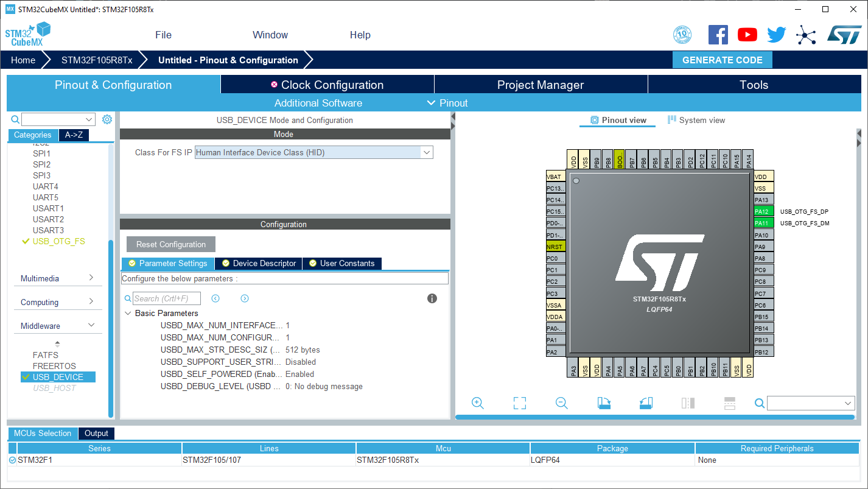Rotate the chip clockwise
The height and width of the screenshot is (489, 868).
604,403
